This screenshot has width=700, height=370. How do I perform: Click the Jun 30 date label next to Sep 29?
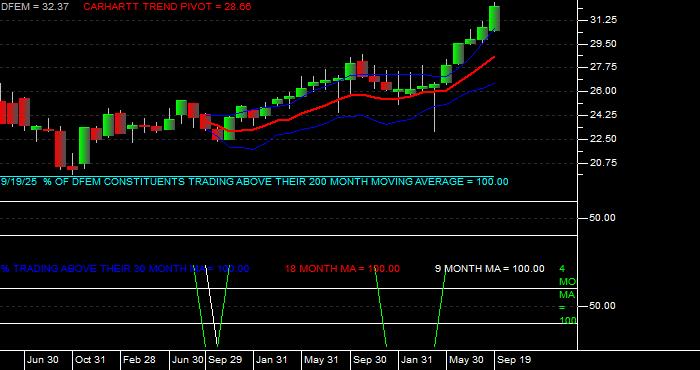point(188,360)
